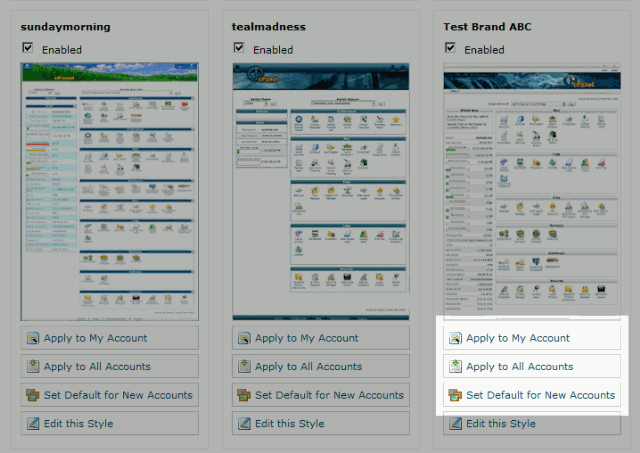Edit the tealmadness style

point(321,424)
